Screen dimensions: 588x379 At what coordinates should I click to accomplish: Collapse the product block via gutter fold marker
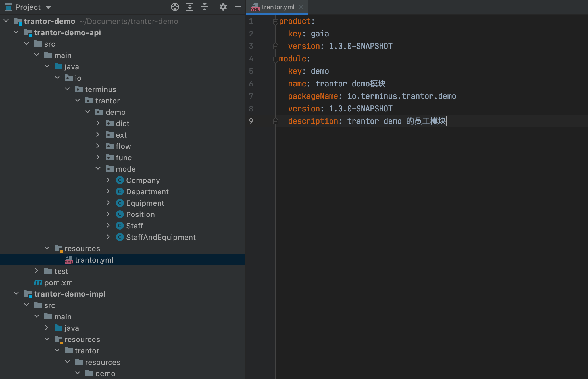[275, 21]
